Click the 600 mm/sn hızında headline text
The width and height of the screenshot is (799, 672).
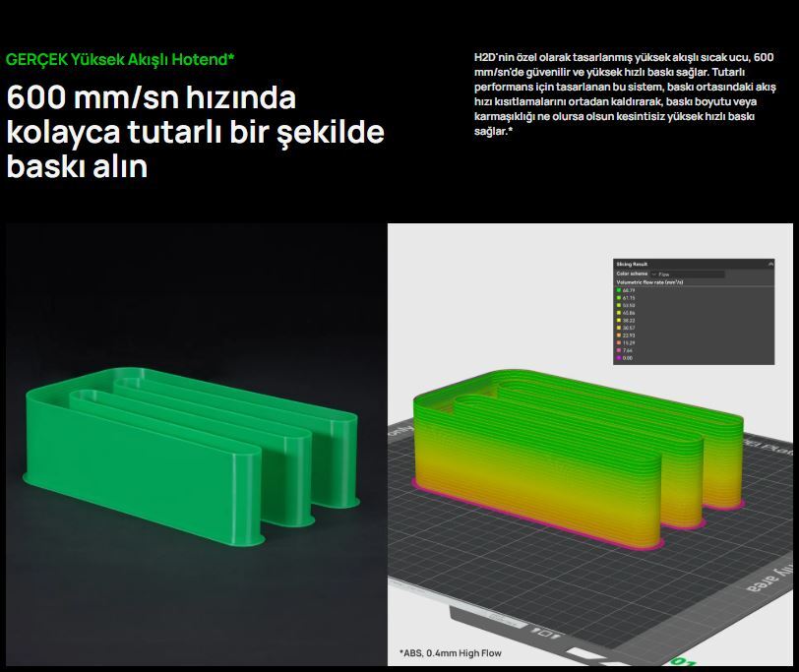click(x=152, y=98)
